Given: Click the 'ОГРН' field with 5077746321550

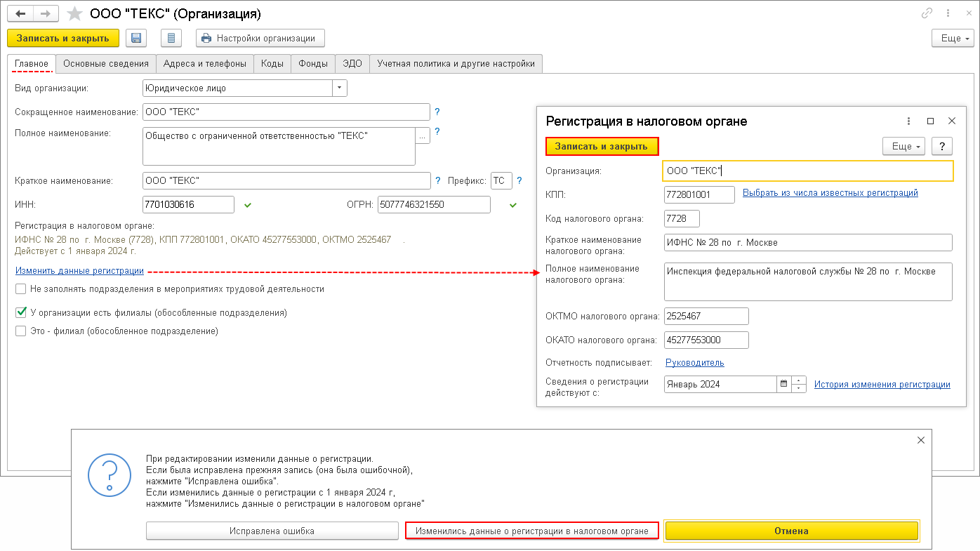Looking at the screenshot, I should point(434,204).
